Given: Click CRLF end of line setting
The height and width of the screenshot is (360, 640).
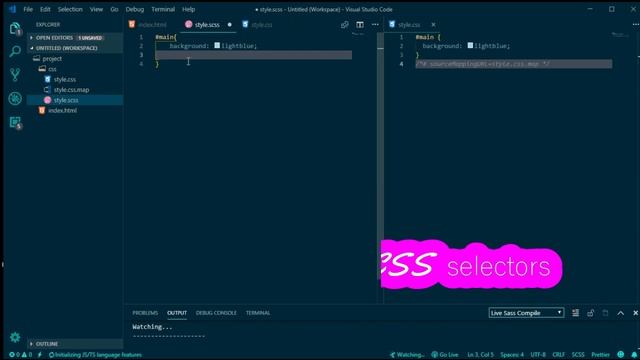Looking at the screenshot, I should [x=558, y=355].
